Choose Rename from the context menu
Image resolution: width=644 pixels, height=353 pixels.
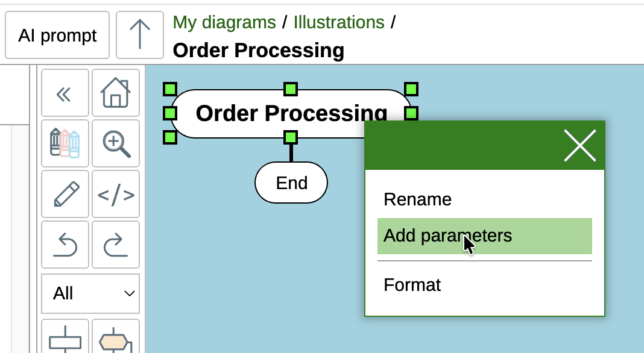(418, 199)
